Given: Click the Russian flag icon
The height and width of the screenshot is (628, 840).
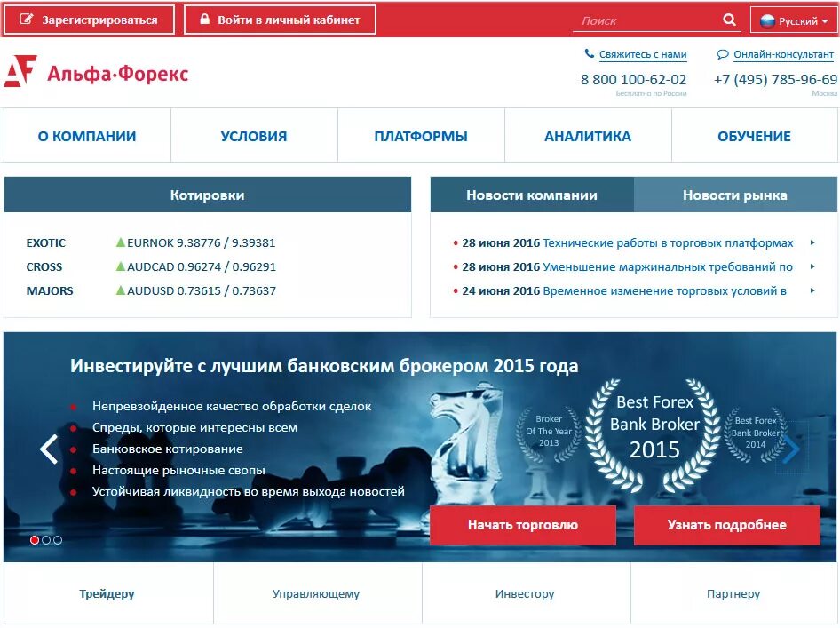Looking at the screenshot, I should (x=767, y=21).
